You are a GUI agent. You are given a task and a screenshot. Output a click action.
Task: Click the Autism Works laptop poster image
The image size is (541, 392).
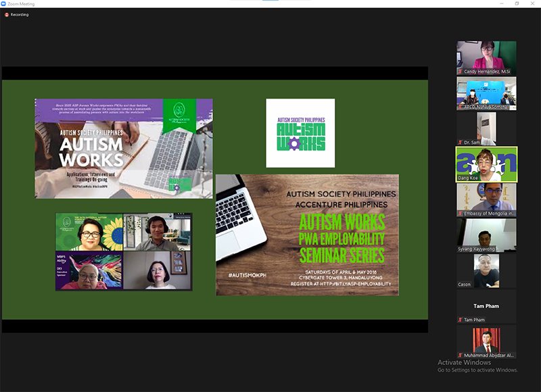coord(124,149)
